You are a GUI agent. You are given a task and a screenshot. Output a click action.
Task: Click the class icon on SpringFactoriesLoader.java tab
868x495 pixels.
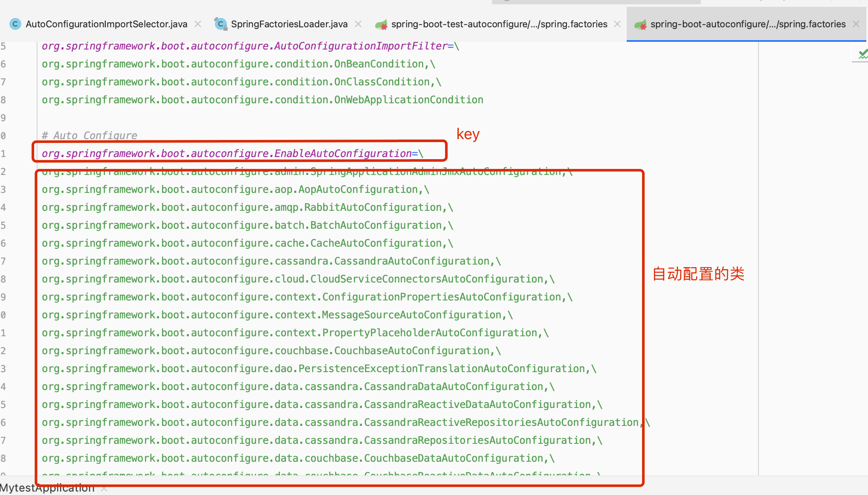(220, 24)
